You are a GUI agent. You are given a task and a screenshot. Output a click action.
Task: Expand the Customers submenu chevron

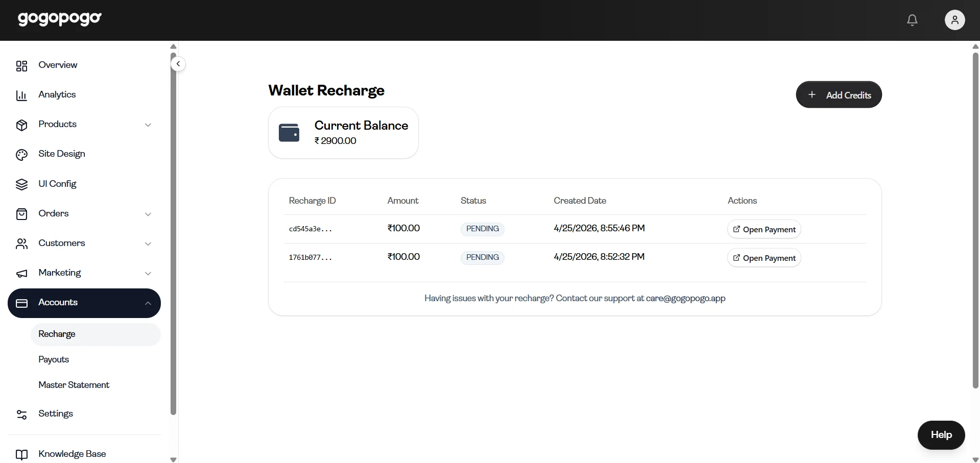(148, 244)
